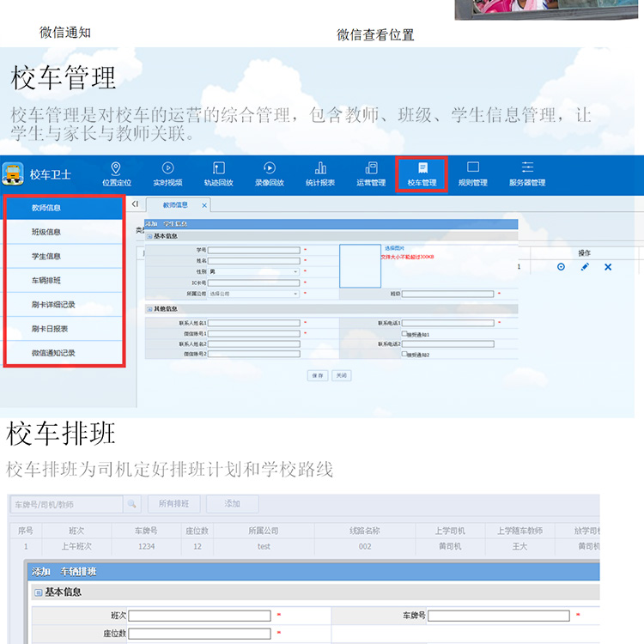The image size is (644, 644).
Task: Open 规则管理 rule management icon
Action: [x=472, y=169]
